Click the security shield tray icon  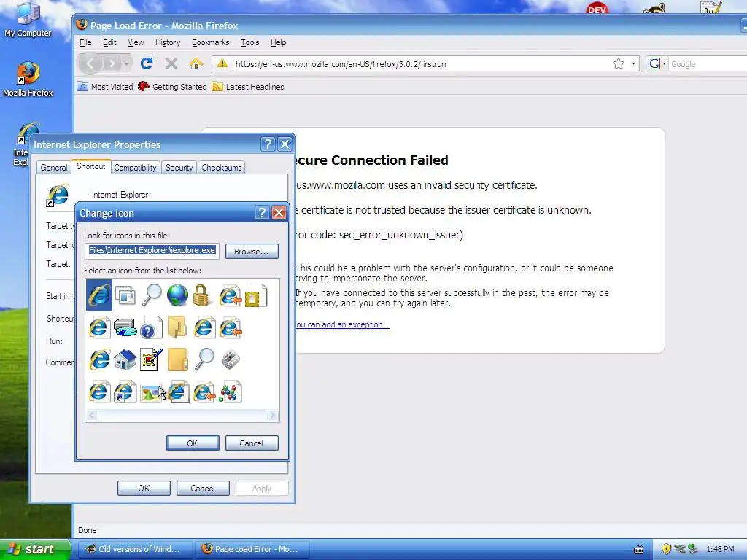(666, 549)
